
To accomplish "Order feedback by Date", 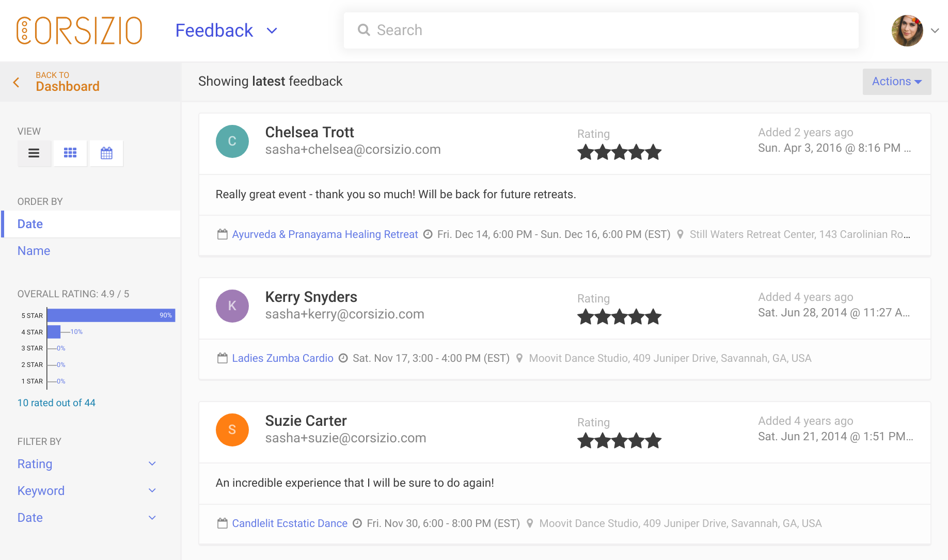I will pos(30,224).
